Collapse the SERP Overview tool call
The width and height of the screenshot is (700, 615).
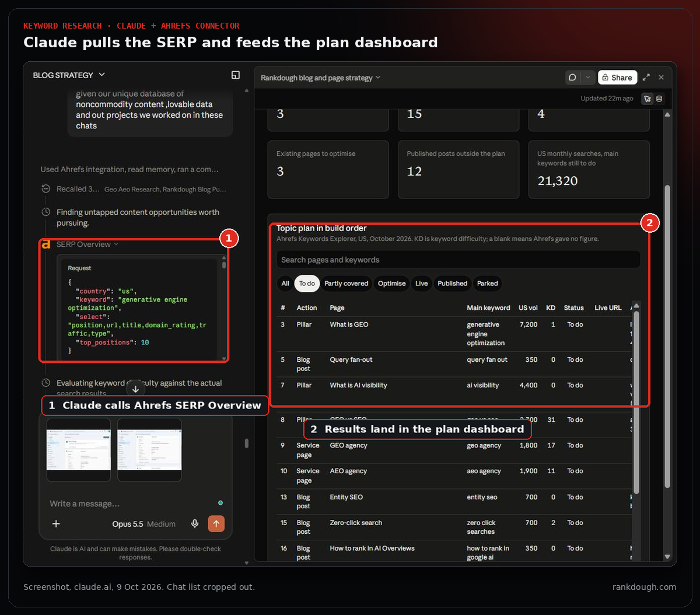pyautogui.click(x=87, y=244)
